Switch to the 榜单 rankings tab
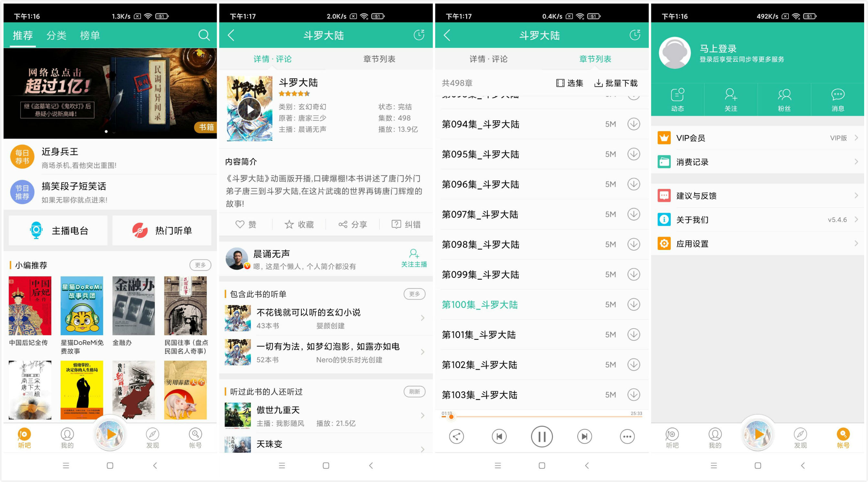The width and height of the screenshot is (868, 482). tap(90, 35)
